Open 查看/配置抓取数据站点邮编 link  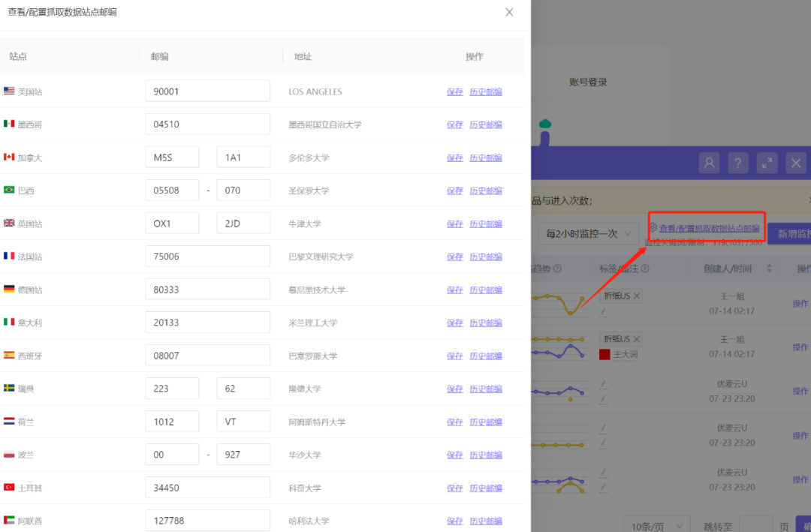709,228
